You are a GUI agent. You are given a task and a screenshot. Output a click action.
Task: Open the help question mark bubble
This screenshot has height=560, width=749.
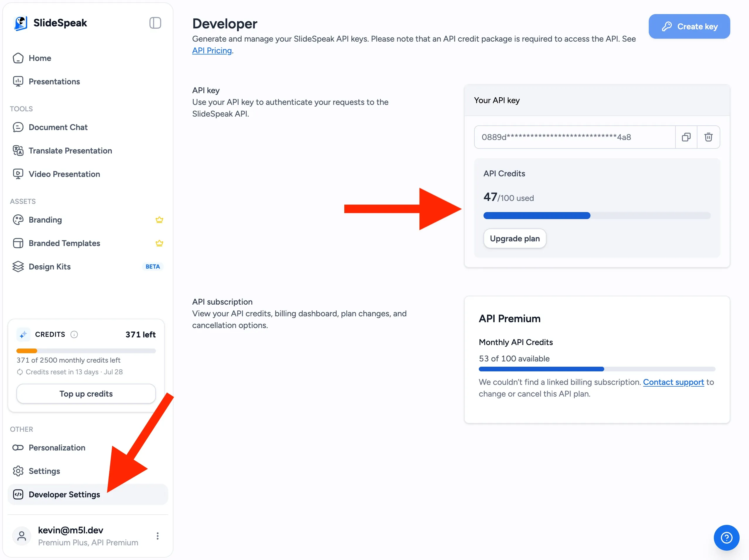tap(726, 537)
